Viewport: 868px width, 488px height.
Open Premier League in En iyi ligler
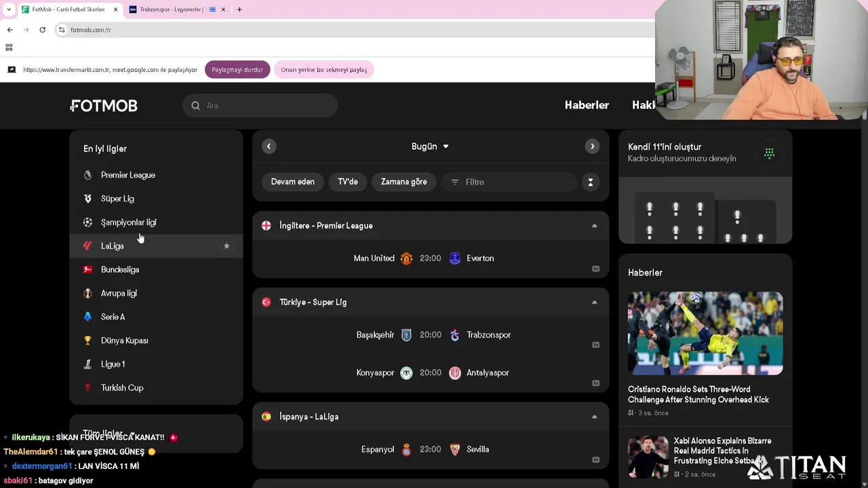click(x=156, y=175)
